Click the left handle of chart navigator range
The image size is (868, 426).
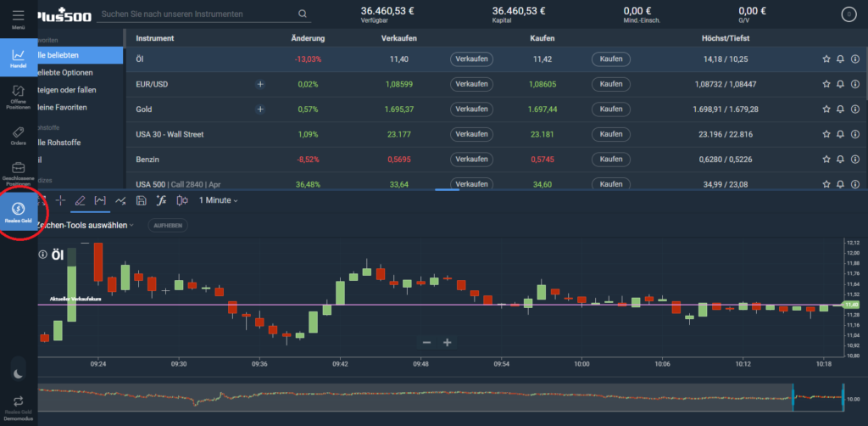[793, 398]
